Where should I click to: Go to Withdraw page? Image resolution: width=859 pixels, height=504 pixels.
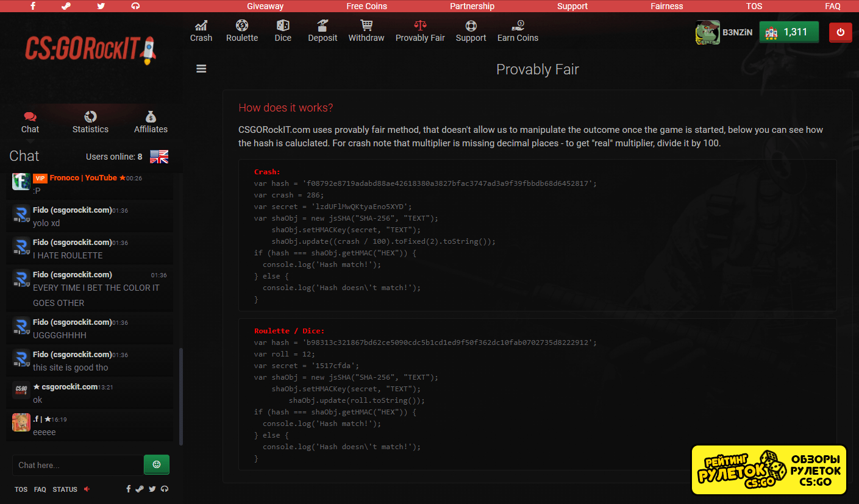click(366, 31)
